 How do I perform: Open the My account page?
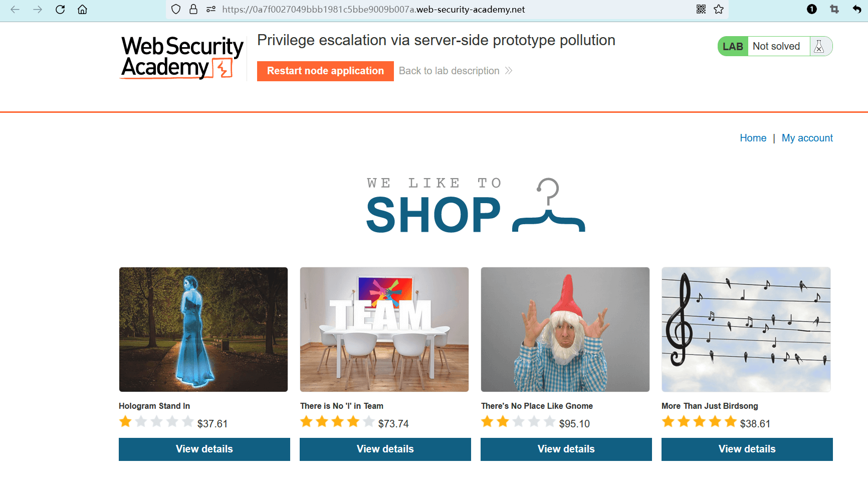click(807, 138)
